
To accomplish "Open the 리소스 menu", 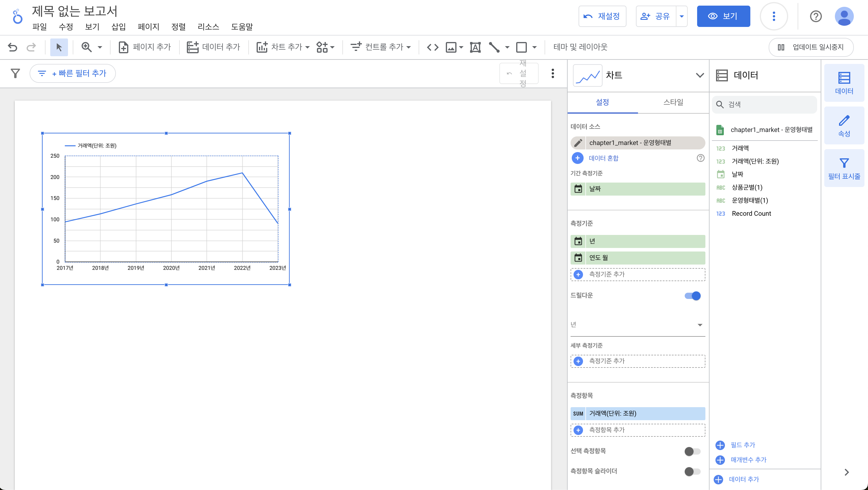I will coord(208,27).
